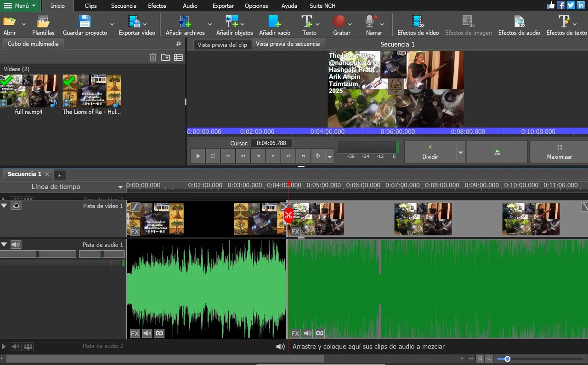Click the Grabar record icon
The height and width of the screenshot is (365, 588).
[x=339, y=22]
